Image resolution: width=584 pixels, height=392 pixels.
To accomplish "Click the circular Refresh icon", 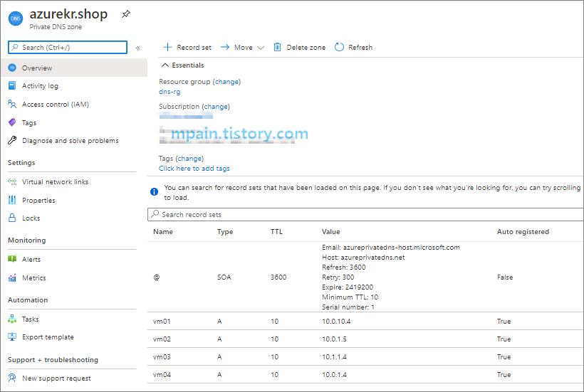I will click(339, 47).
